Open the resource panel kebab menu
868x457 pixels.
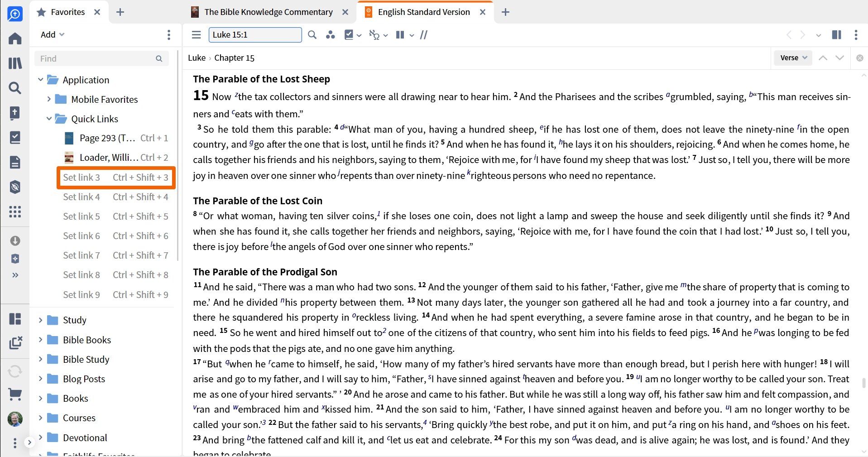click(x=856, y=35)
